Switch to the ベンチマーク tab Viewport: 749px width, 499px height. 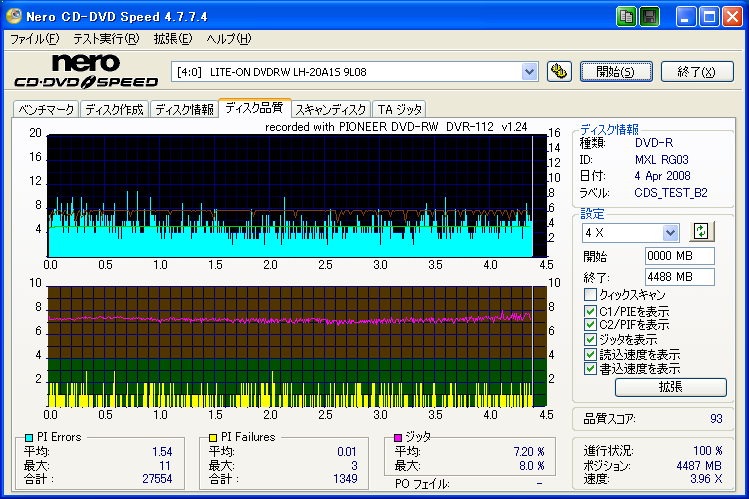tap(46, 109)
